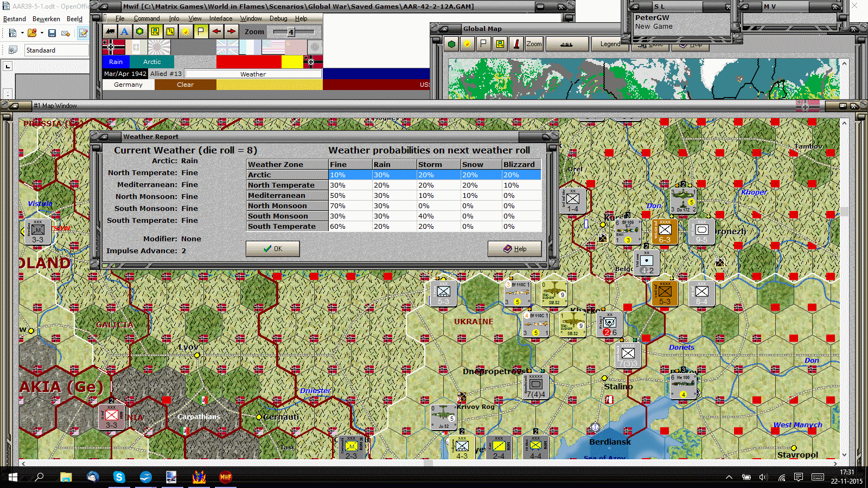868x488 pixels.
Task: Select the South Temperate weather zone row
Action: tap(394, 226)
